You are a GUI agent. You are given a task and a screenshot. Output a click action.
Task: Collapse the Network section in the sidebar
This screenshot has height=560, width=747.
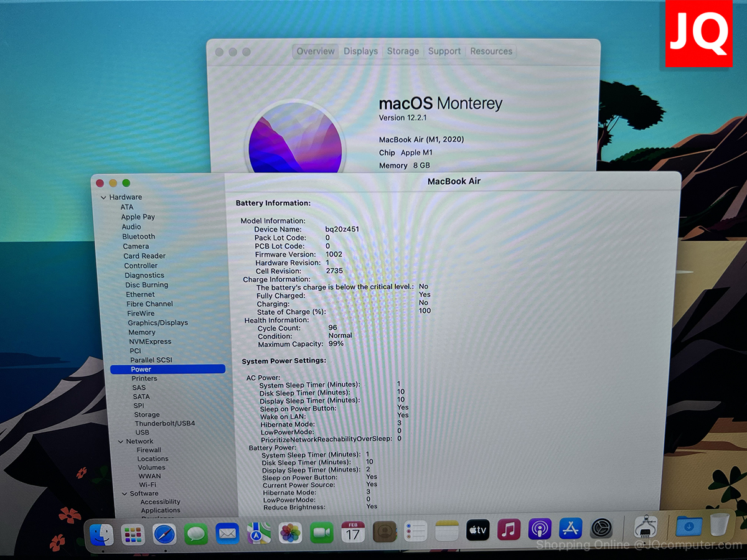pyautogui.click(x=120, y=442)
